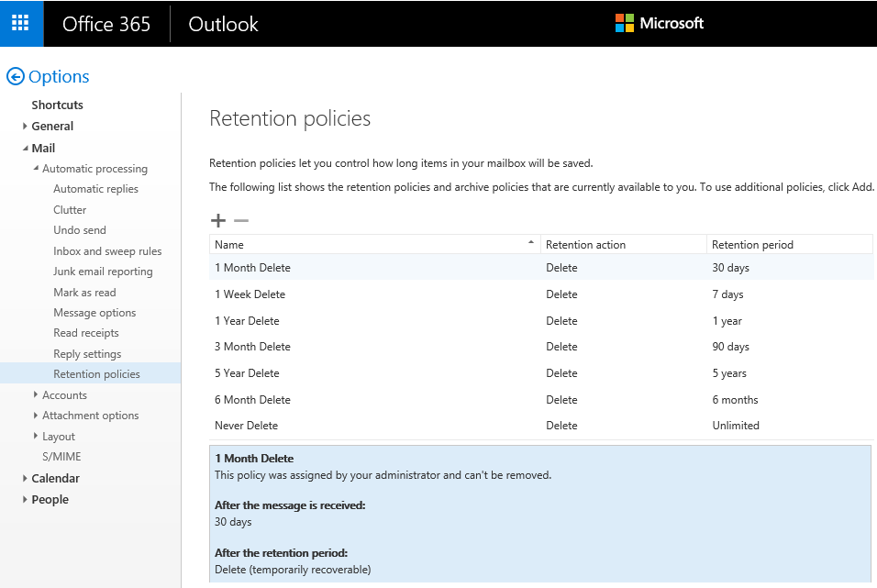Click the Retention period column header

point(752,245)
